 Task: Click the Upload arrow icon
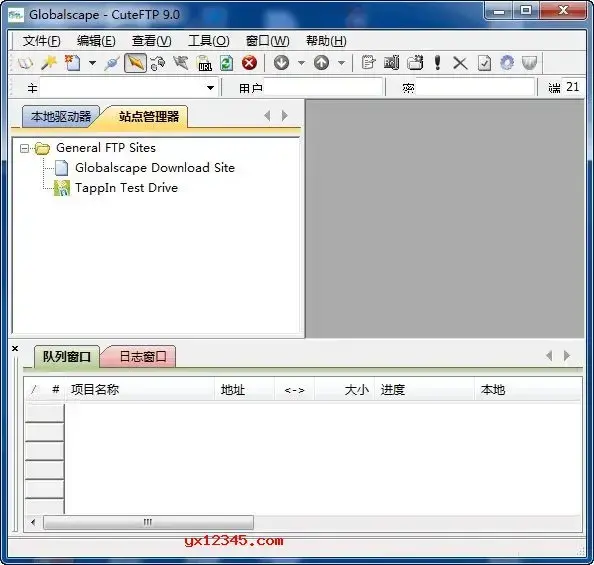[321, 63]
